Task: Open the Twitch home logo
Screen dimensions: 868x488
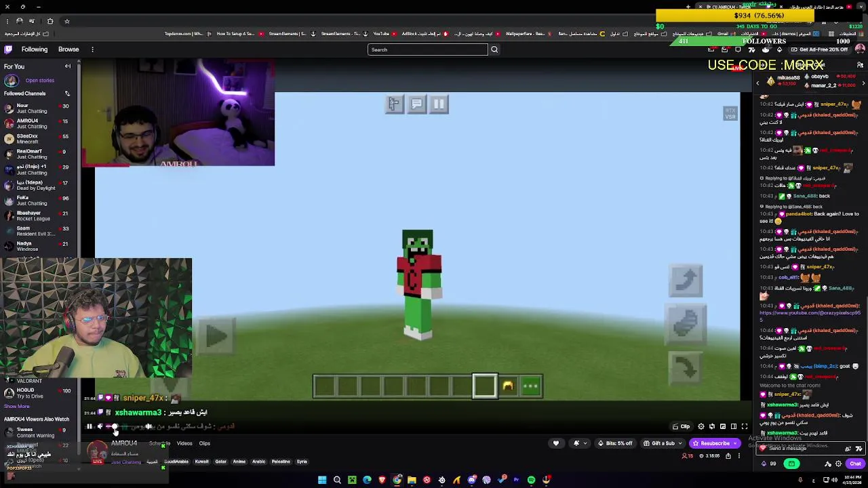Action: tap(8, 49)
